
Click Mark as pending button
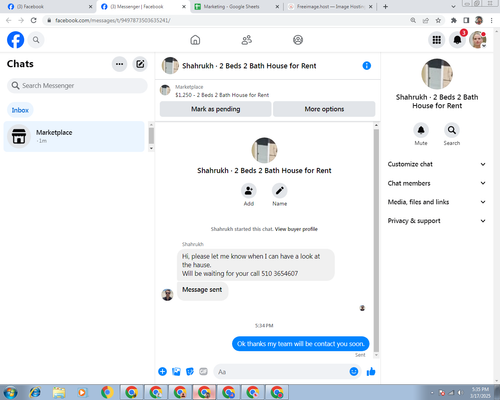point(215,109)
